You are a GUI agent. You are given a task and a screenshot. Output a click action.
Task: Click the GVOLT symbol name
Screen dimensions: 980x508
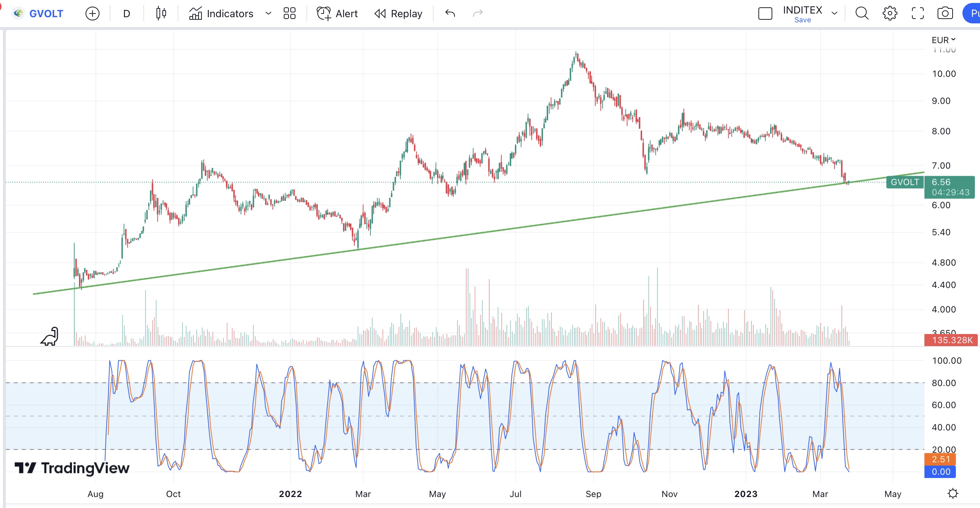[x=46, y=14]
